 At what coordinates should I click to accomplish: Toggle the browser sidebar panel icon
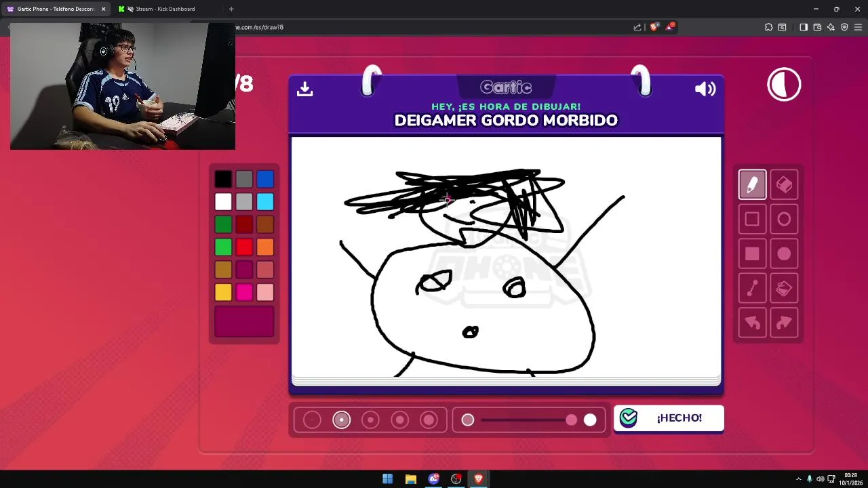804,27
